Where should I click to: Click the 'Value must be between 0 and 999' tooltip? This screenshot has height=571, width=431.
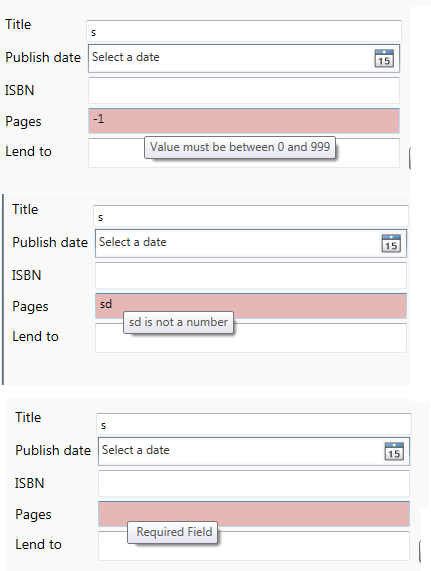tap(240, 147)
